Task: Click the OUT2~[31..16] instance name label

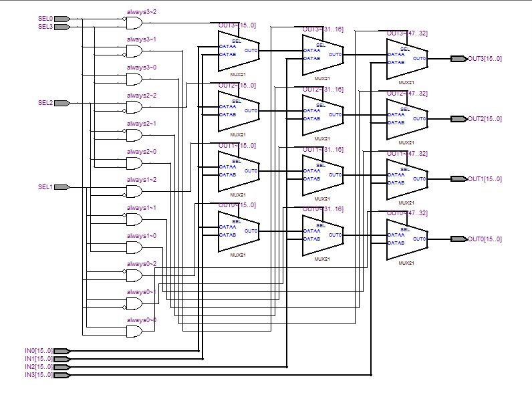Action: pos(323,90)
